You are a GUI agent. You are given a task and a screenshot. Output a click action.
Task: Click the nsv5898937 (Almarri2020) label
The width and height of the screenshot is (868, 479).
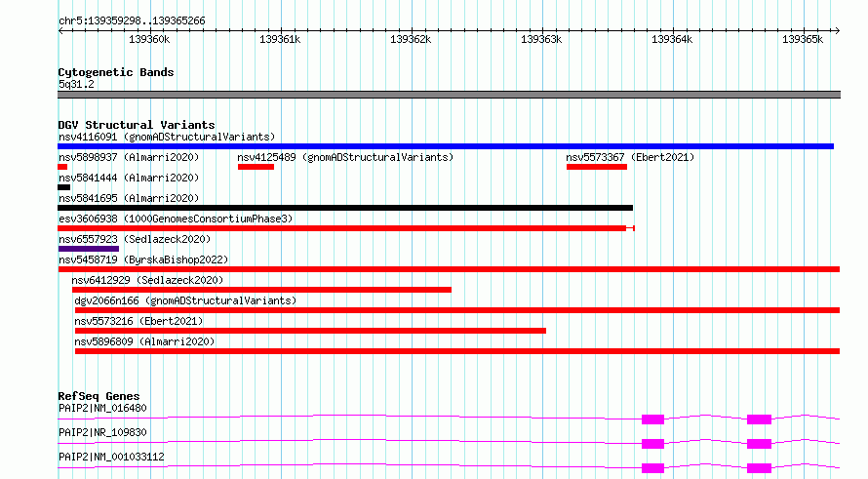coord(129,157)
